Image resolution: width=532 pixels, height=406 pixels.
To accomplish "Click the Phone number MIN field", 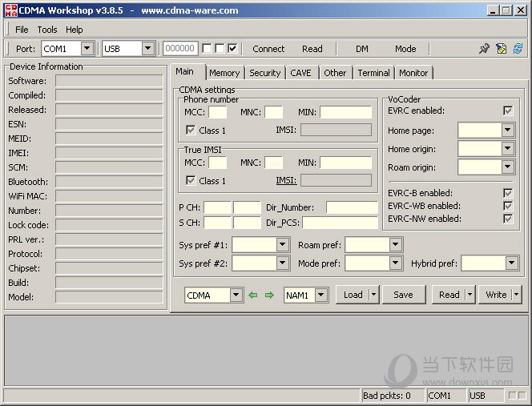I will point(345,112).
